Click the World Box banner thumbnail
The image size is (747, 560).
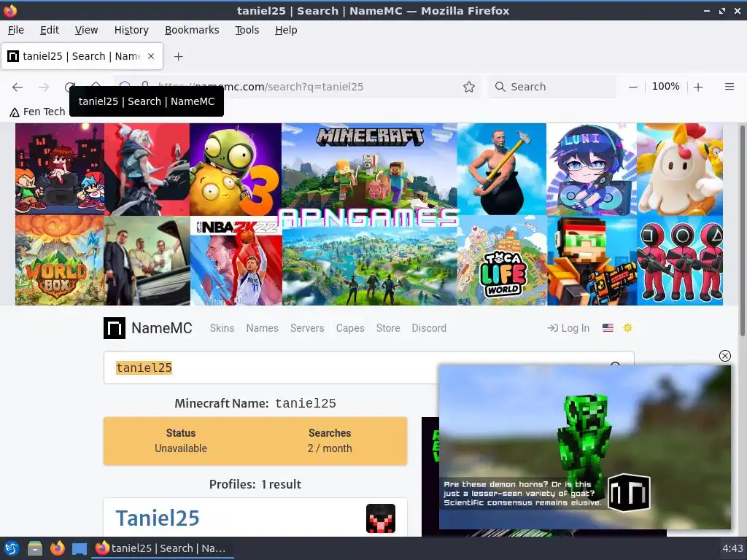click(60, 260)
